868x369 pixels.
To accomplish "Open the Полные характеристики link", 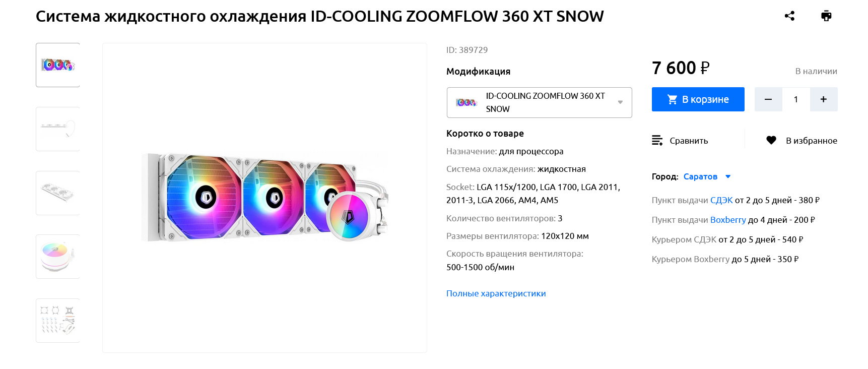I will 496,293.
